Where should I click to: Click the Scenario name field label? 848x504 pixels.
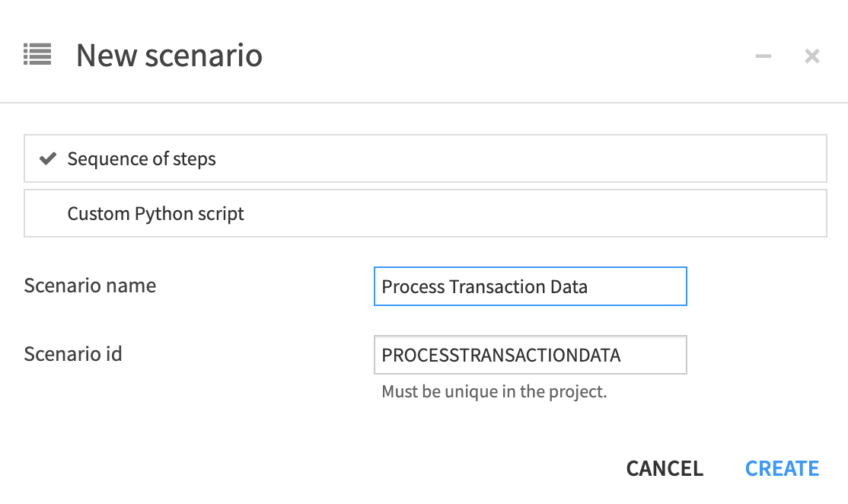click(x=90, y=285)
